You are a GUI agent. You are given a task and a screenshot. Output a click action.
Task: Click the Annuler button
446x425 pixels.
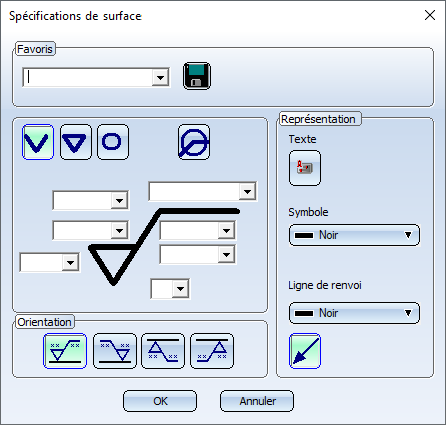(257, 401)
